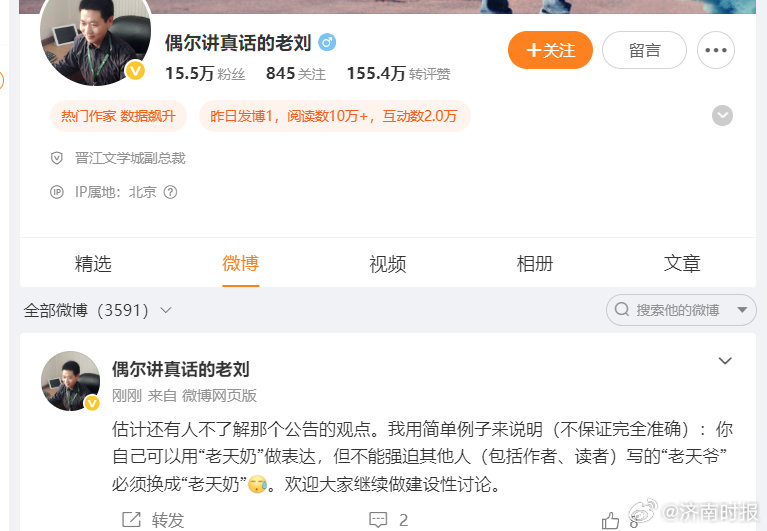Click the male gender icon beside username
767x531 pixels.
tap(327, 43)
